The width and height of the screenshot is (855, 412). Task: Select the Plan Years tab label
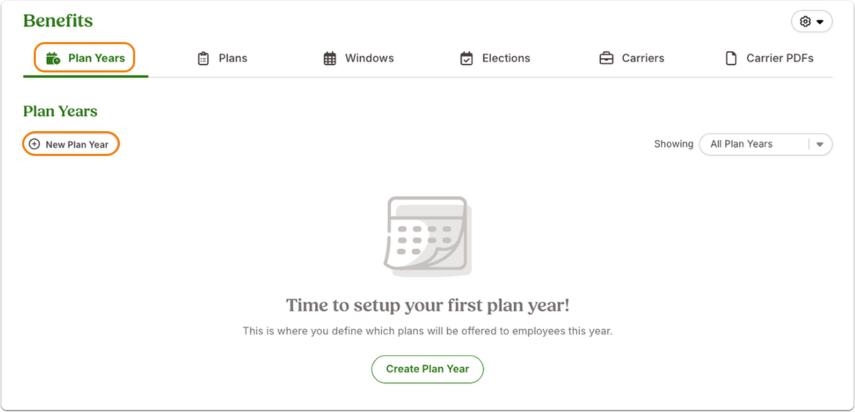coord(97,58)
